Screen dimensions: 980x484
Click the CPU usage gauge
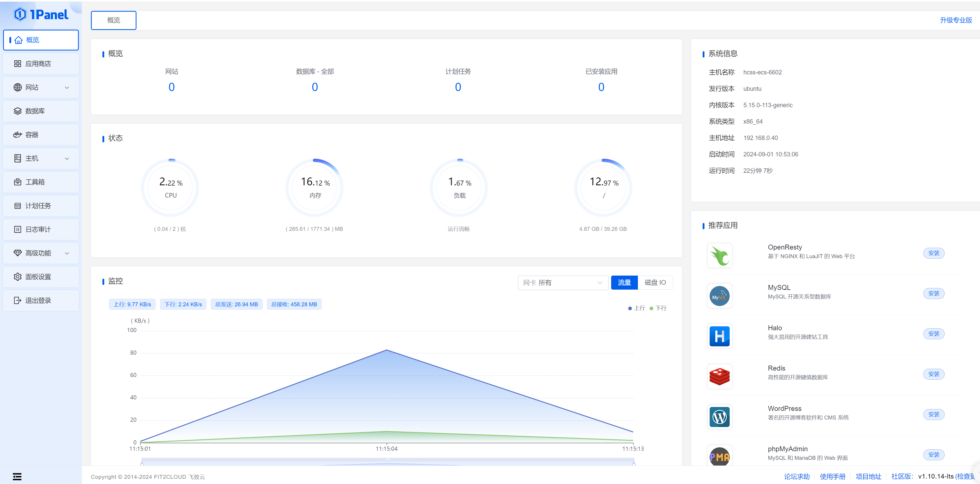click(170, 188)
